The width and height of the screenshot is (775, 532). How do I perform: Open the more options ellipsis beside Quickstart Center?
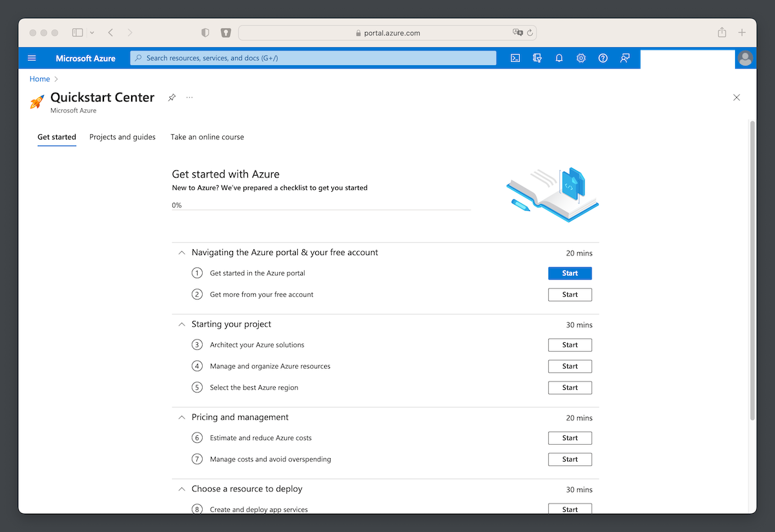(189, 97)
